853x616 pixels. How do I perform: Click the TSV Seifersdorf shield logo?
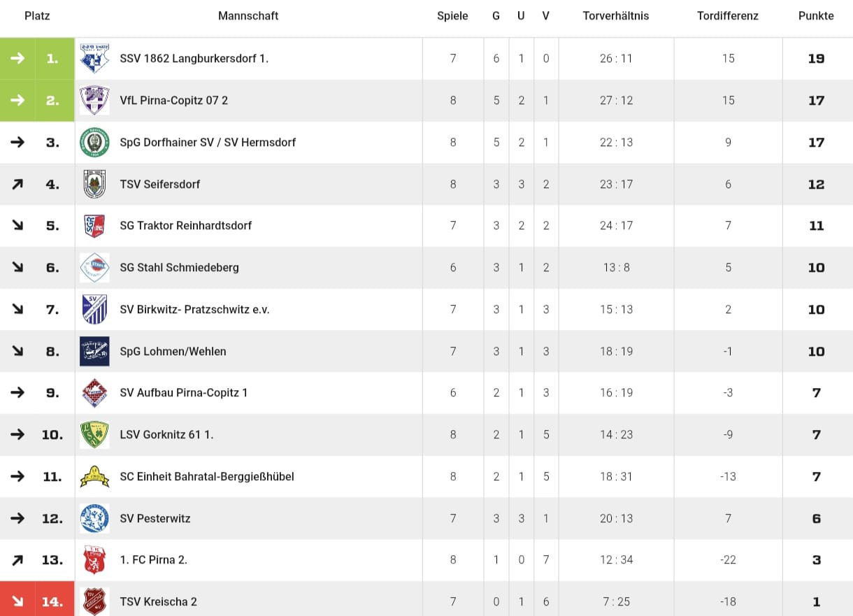click(94, 185)
